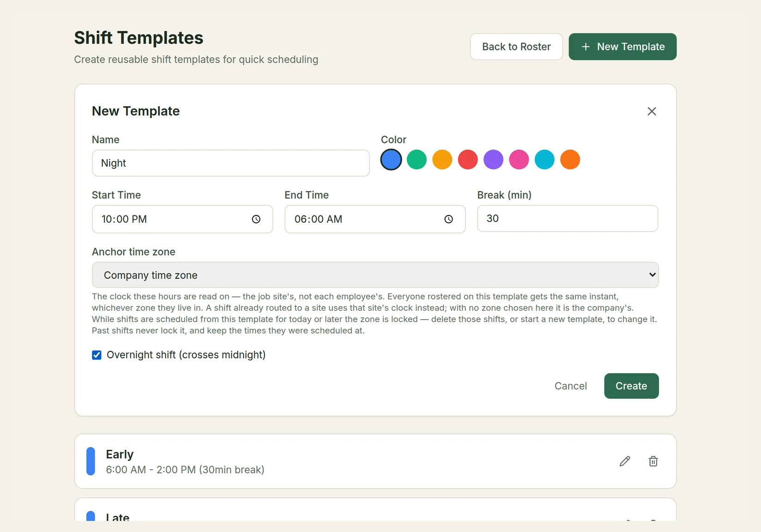Edit the Early template with pencil icon
761x532 pixels.
pyautogui.click(x=625, y=461)
